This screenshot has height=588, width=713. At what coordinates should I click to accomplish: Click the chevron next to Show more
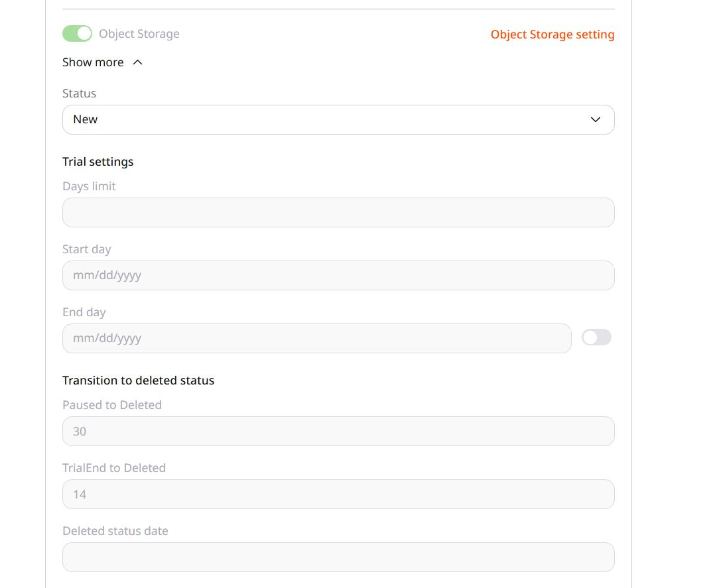click(138, 62)
